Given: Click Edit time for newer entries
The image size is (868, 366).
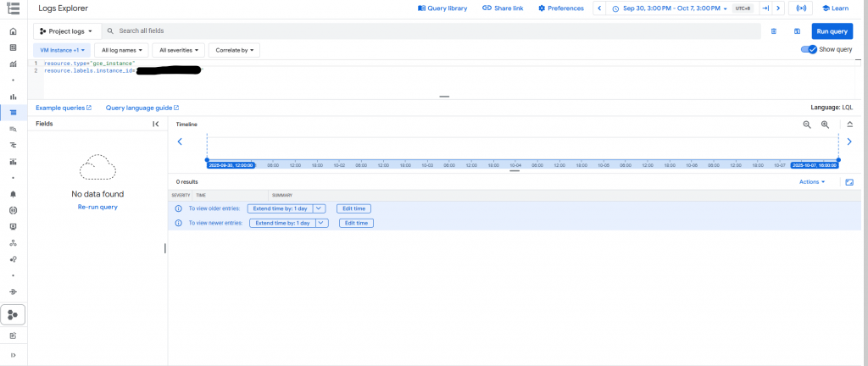Looking at the screenshot, I should 357,223.
